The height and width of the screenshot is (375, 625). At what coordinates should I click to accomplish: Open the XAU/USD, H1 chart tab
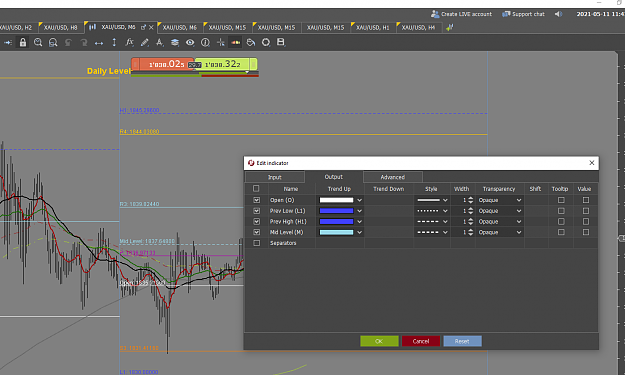(373, 27)
